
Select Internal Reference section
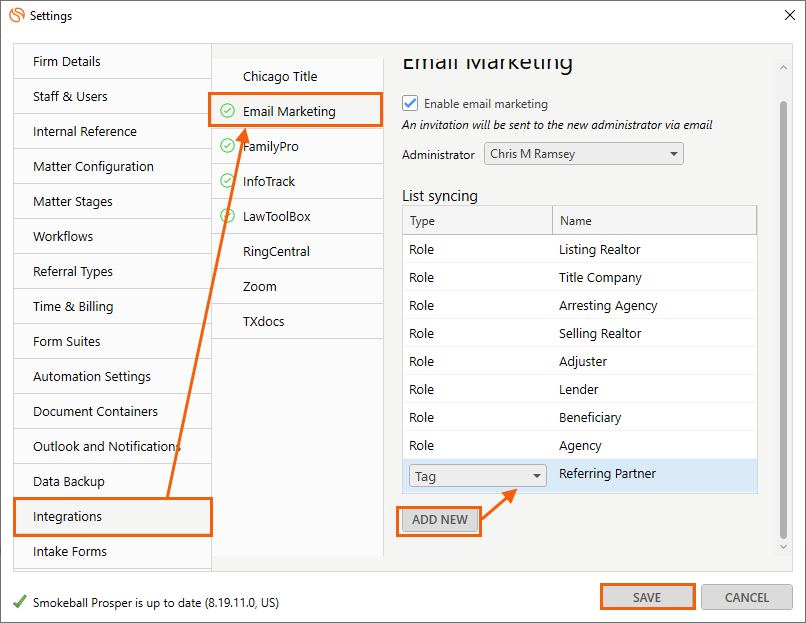pos(113,132)
